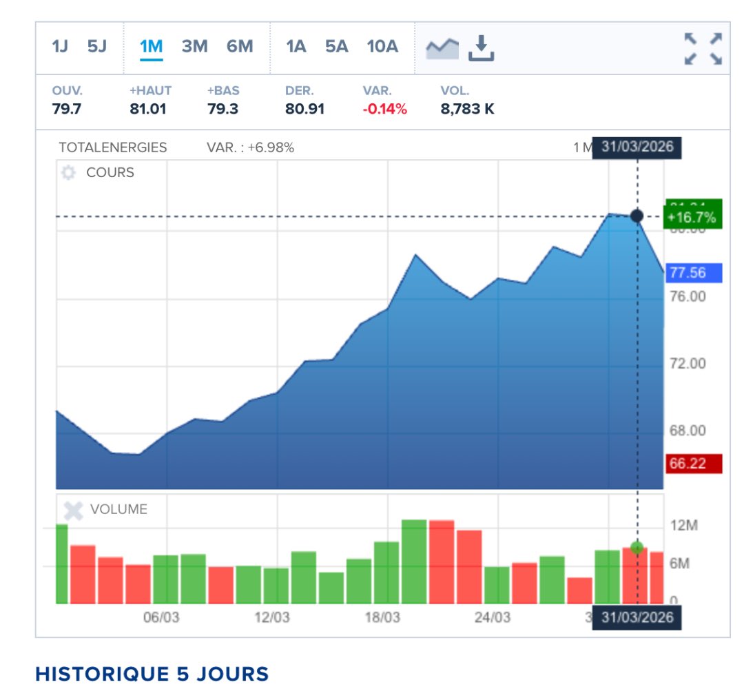The width and height of the screenshot is (744, 700).
Task: Click the tallest green volume bar
Action: click(414, 562)
